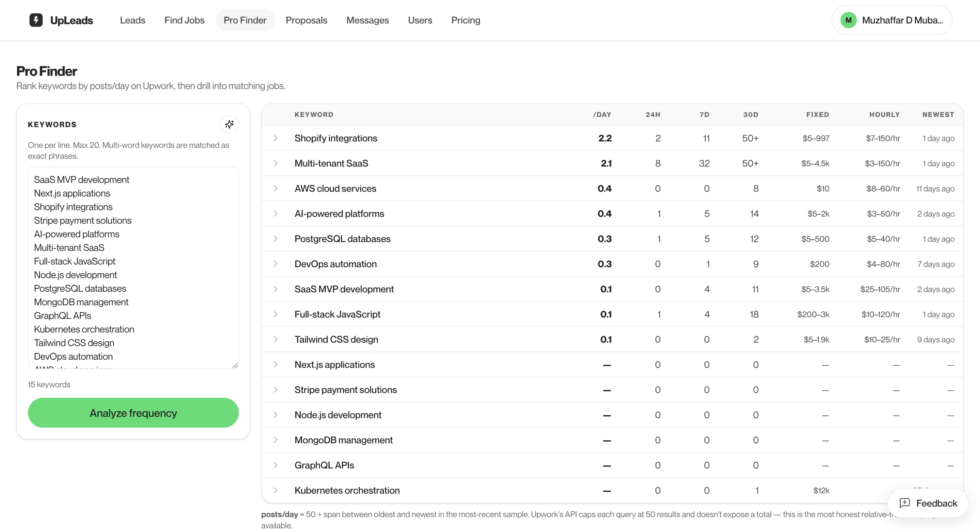Expand the Kubernetes orchestration row

point(275,490)
